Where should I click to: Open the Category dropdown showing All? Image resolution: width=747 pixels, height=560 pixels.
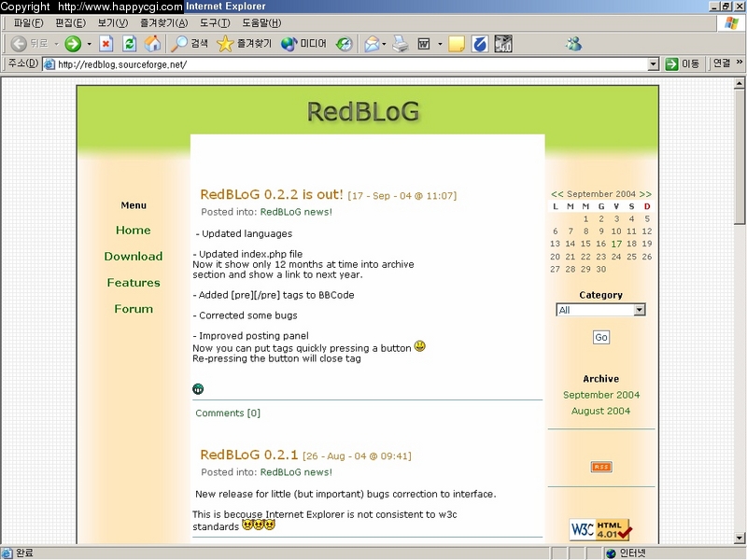pyautogui.click(x=600, y=310)
